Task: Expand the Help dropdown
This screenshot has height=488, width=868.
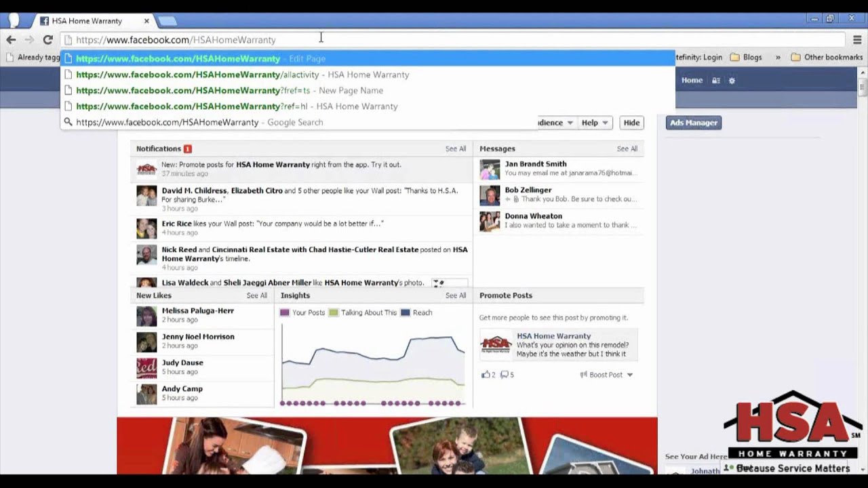Action: pos(595,123)
